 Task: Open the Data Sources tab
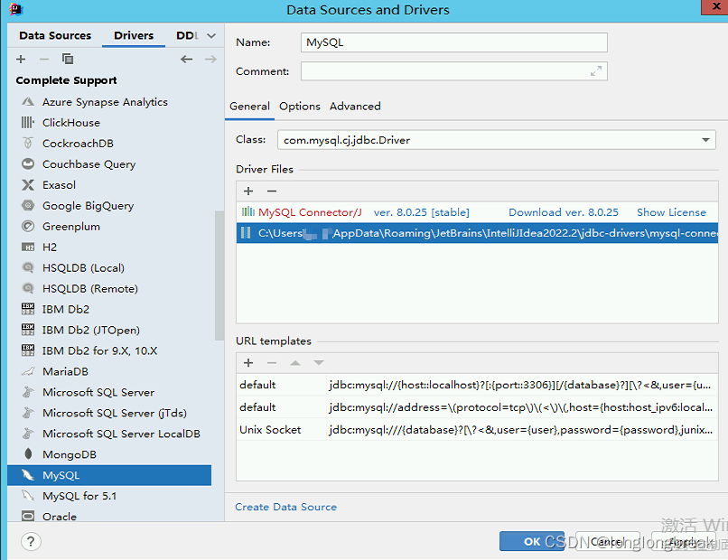tap(54, 35)
